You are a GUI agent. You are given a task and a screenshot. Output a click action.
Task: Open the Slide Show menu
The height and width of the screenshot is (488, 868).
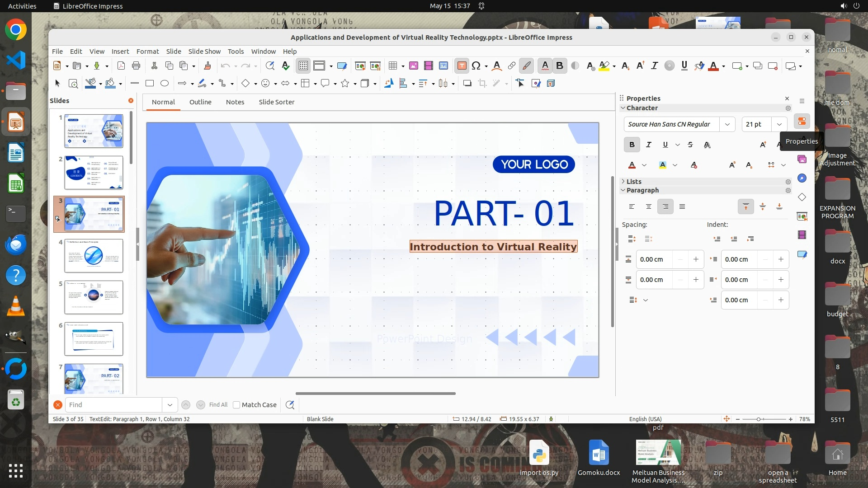point(204,52)
